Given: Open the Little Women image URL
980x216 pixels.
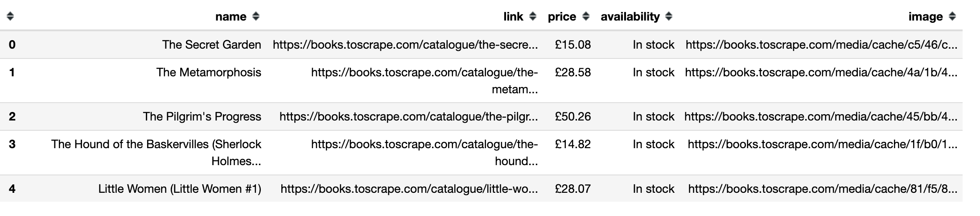Looking at the screenshot, I should [822, 189].
